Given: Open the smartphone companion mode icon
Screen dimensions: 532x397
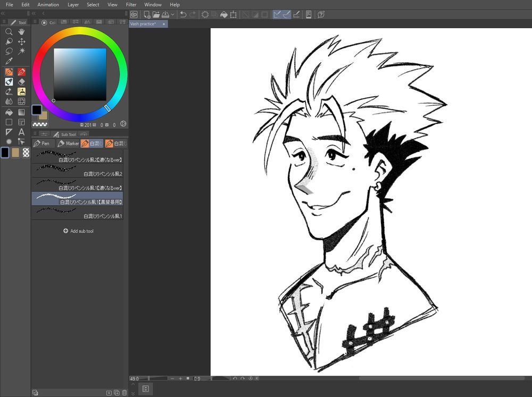Looking at the screenshot, I should click(309, 14).
